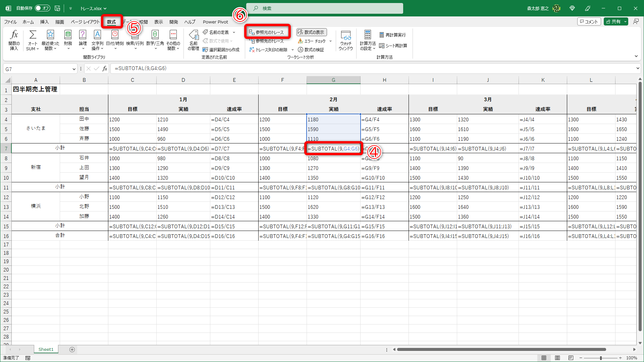Open the Page Layout (ページレイアウト) tab
This screenshot has width=644, height=362.
pyautogui.click(x=85, y=22)
